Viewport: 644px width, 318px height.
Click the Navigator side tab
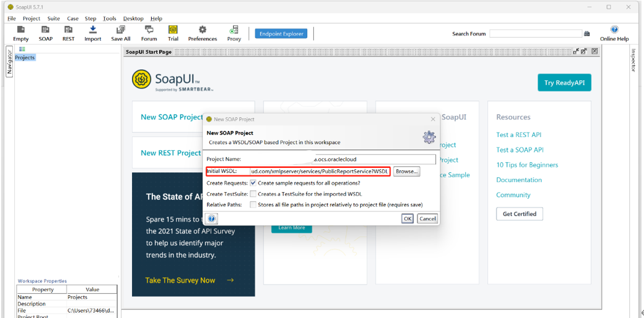9,62
